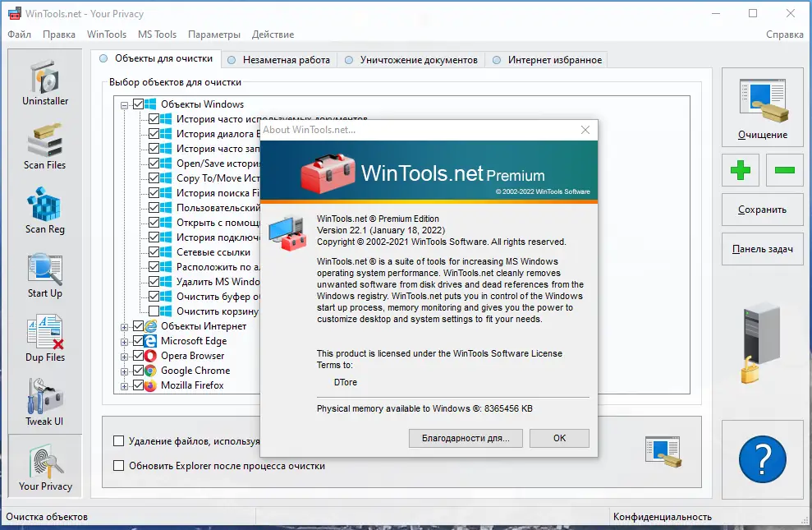Click the Благодарности для... button
This screenshot has width=812, height=530.
pyautogui.click(x=466, y=438)
